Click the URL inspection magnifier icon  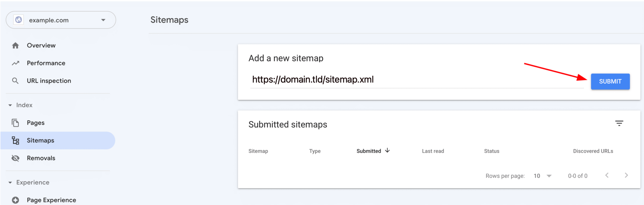click(16, 81)
